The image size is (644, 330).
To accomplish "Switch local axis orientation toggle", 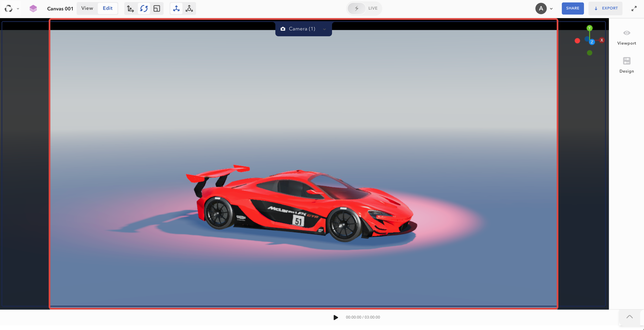I will pyautogui.click(x=189, y=8).
